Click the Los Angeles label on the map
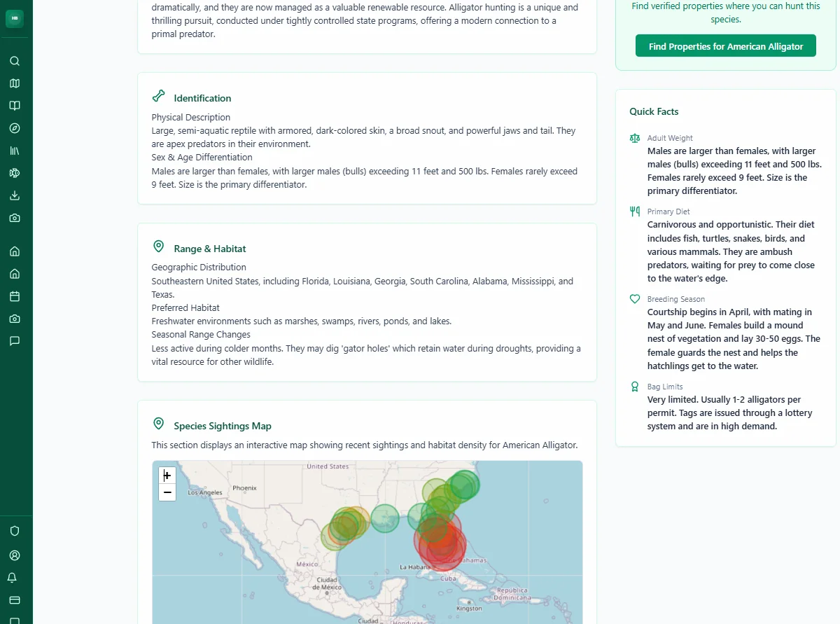 (205, 493)
